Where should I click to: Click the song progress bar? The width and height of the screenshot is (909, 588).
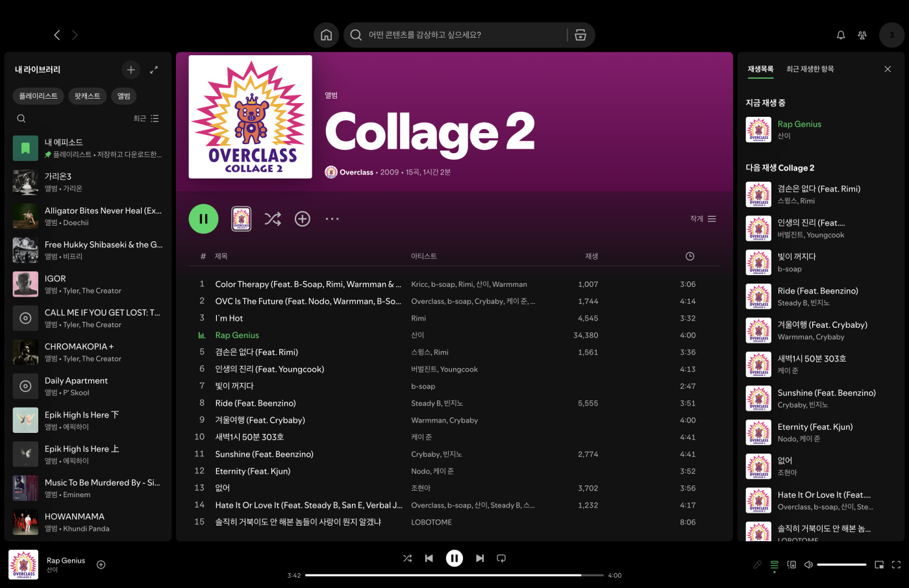click(x=454, y=575)
